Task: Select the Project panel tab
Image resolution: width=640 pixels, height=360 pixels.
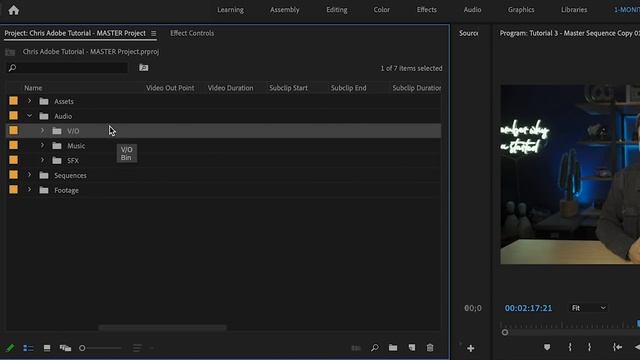Action: click(x=75, y=33)
